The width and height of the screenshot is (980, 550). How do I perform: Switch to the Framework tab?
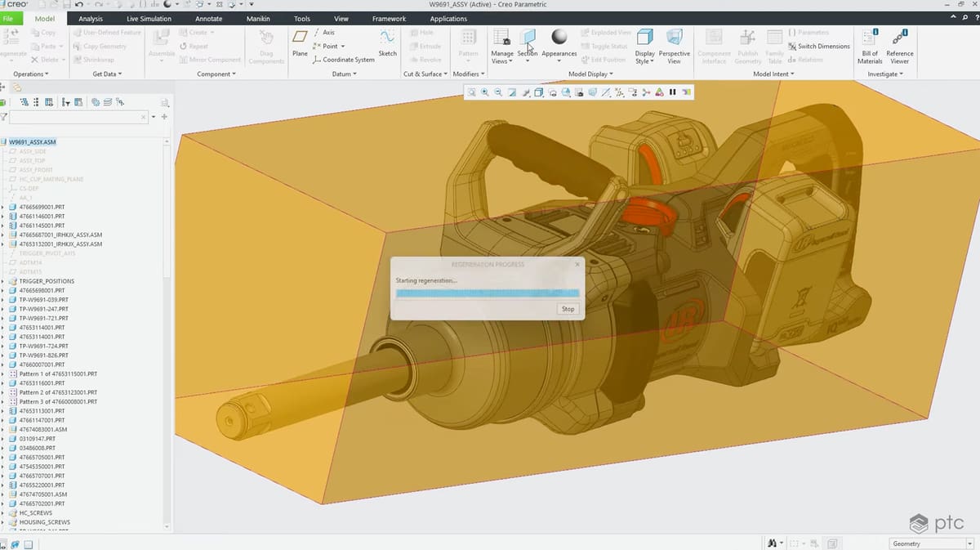[389, 18]
